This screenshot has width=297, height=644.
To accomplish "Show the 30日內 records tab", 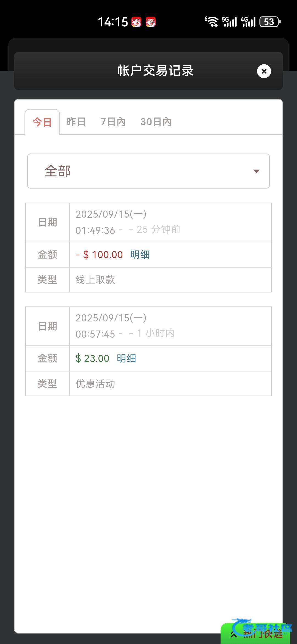I will [156, 122].
